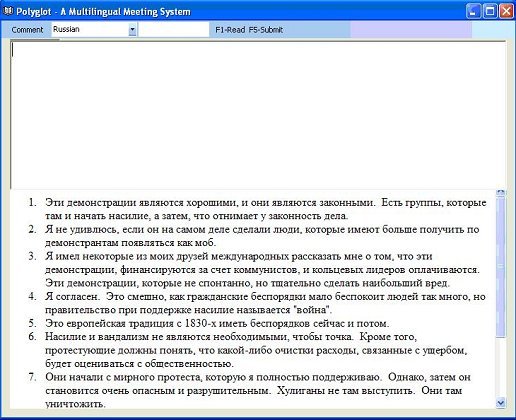Click the lavender panel in the toolbar
Image resolution: width=516 pixels, height=420 pixels.
click(411, 30)
